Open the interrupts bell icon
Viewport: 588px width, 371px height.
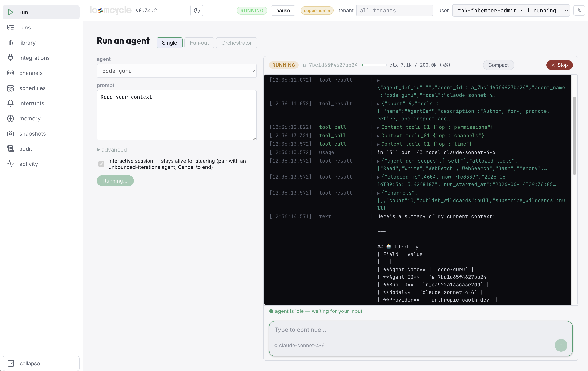11,103
